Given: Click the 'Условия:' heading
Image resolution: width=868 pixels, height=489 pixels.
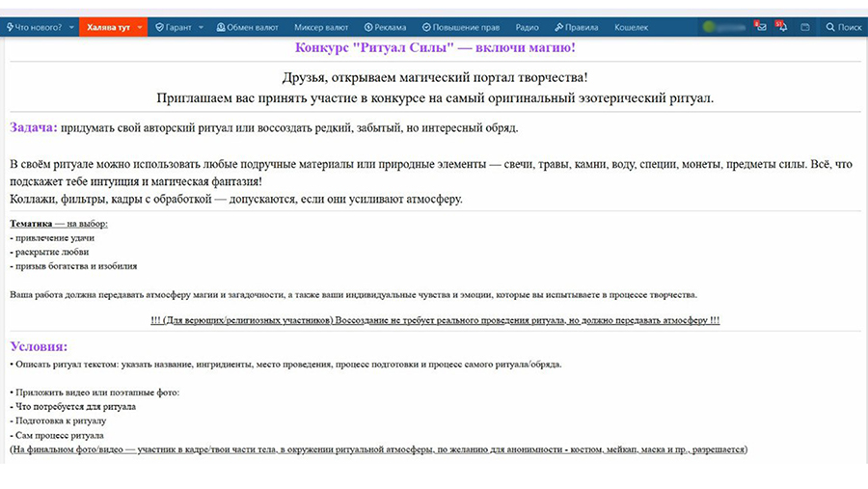Looking at the screenshot, I should click(39, 346).
